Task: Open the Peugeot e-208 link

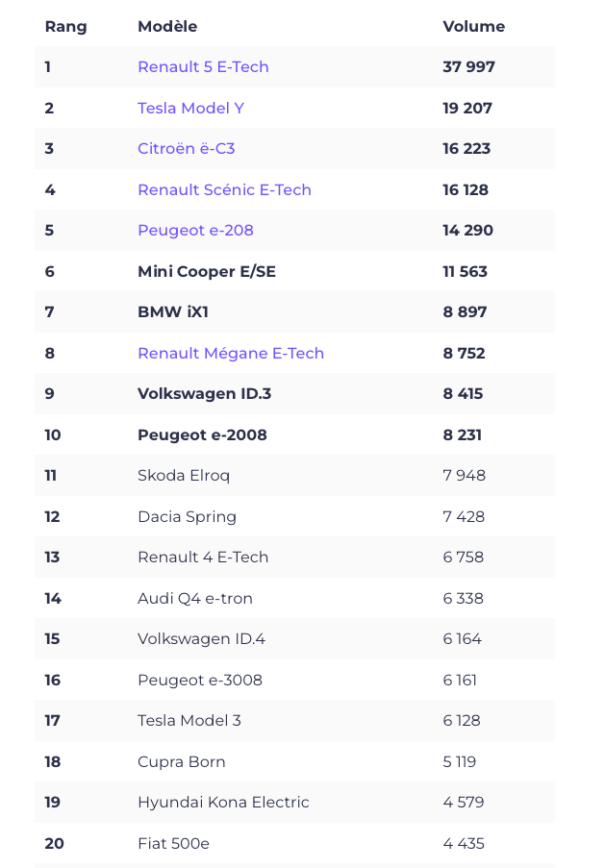Action: tap(195, 231)
